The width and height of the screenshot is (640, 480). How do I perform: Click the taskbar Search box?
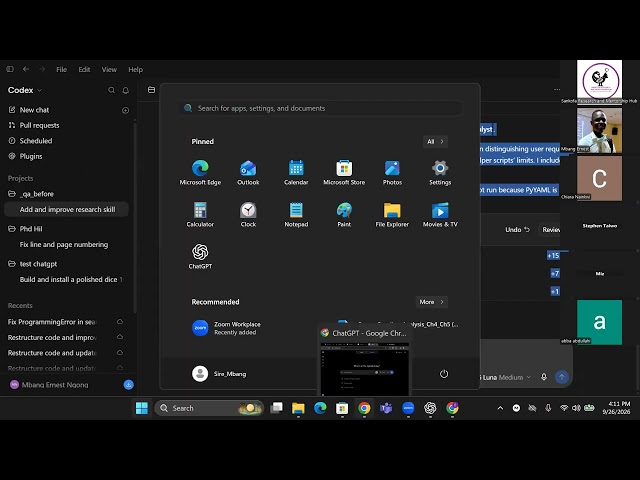(209, 408)
